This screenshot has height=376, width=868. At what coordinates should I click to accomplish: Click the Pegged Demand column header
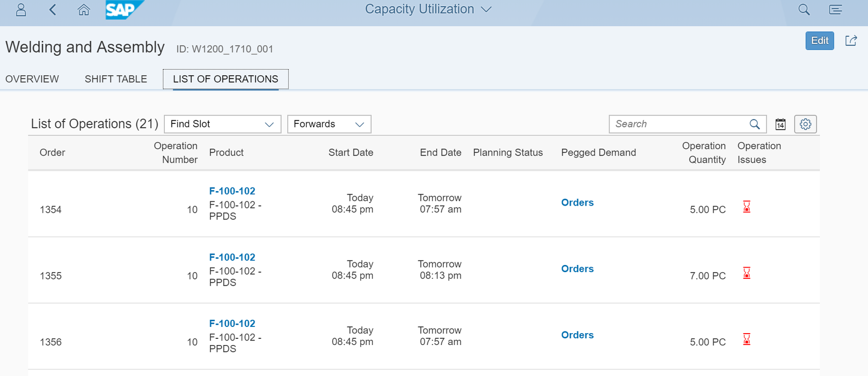tap(598, 152)
